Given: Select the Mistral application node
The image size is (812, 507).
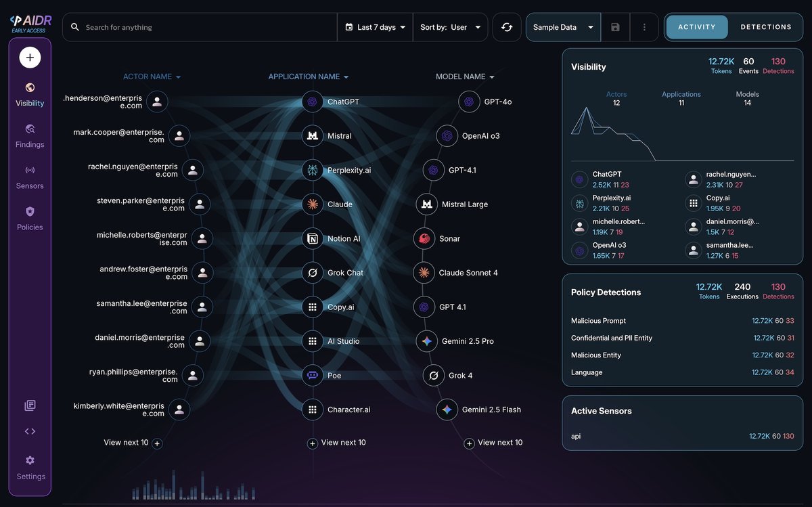Looking at the screenshot, I should [313, 135].
